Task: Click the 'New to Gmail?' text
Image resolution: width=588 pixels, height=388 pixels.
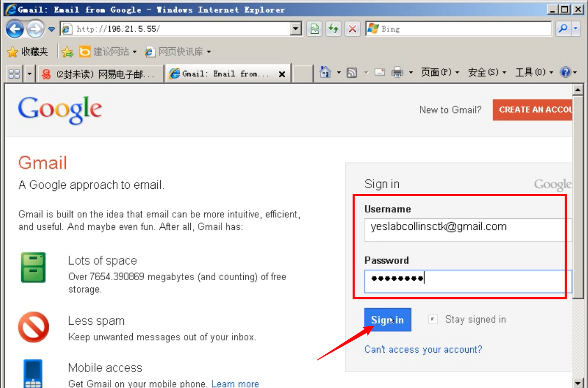Action: tap(450, 110)
